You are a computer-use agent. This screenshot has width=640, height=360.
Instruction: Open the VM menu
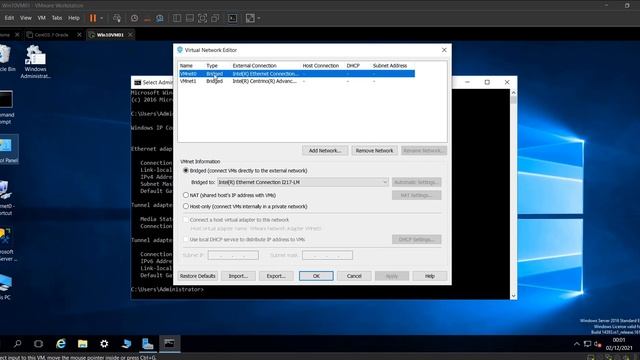coord(42,18)
